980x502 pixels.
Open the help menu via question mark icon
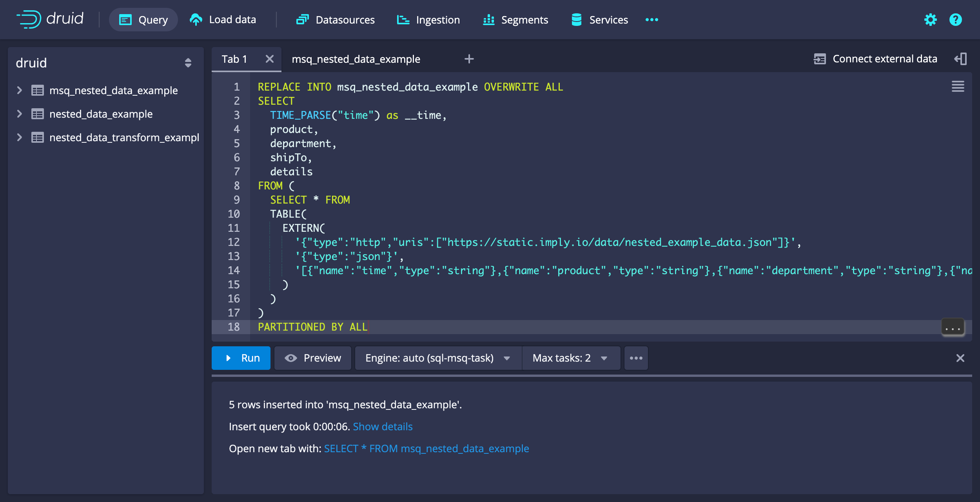coord(955,20)
